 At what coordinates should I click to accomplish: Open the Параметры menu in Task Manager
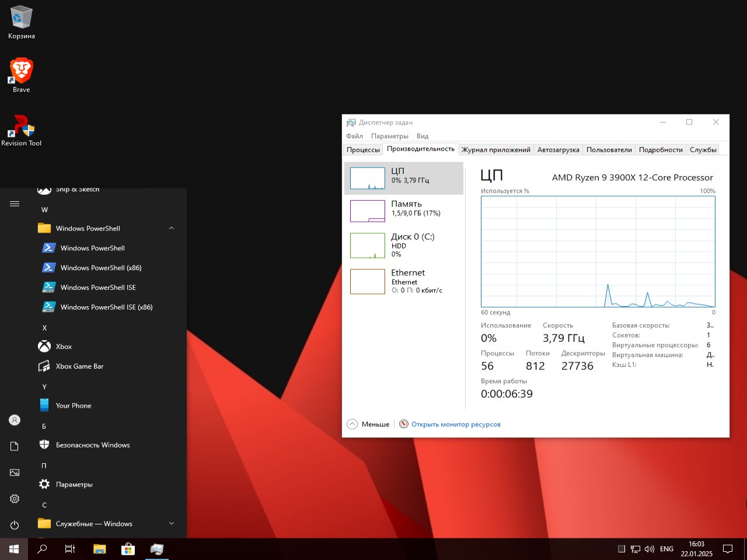(390, 136)
